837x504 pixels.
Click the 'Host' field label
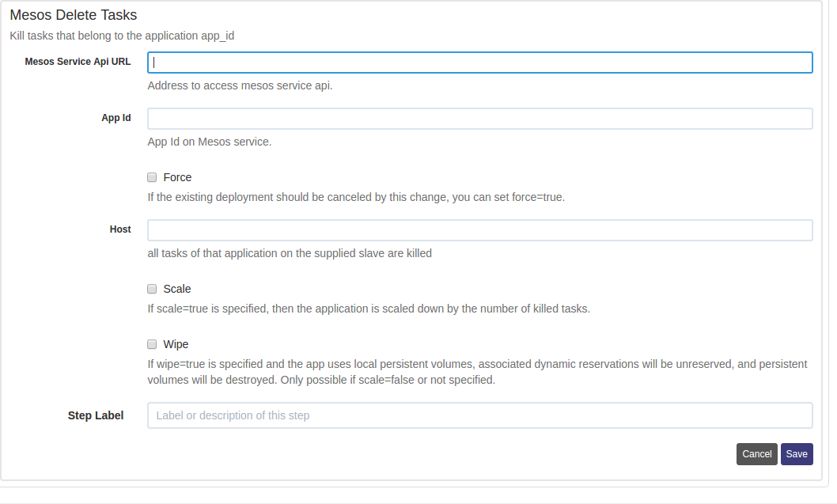(x=120, y=229)
